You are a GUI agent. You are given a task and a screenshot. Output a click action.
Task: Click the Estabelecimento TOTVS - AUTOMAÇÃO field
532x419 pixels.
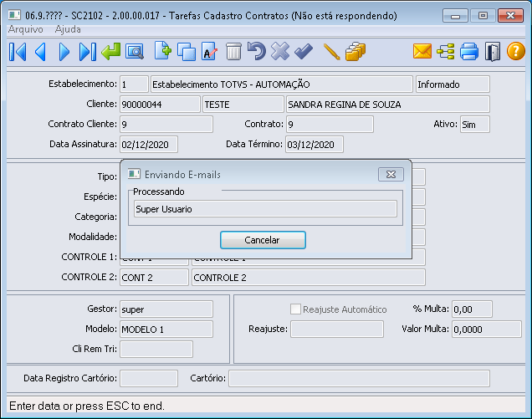click(281, 84)
